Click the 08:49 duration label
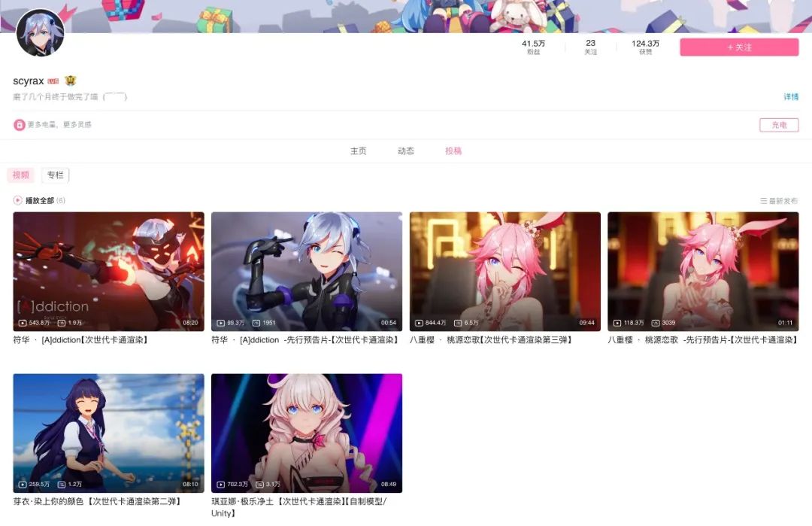The image size is (812, 526). point(389,485)
